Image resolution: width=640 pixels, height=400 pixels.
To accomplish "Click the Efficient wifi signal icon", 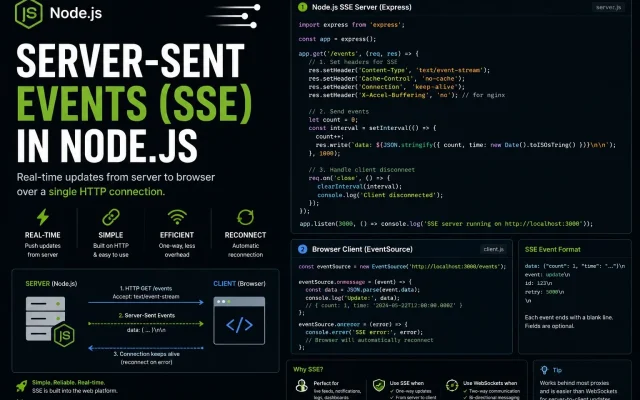I will 177,217.
